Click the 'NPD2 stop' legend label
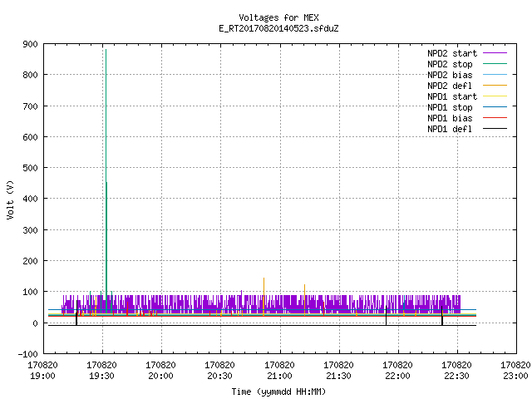Image resolution: width=532 pixels, height=399 pixels. coord(450,64)
